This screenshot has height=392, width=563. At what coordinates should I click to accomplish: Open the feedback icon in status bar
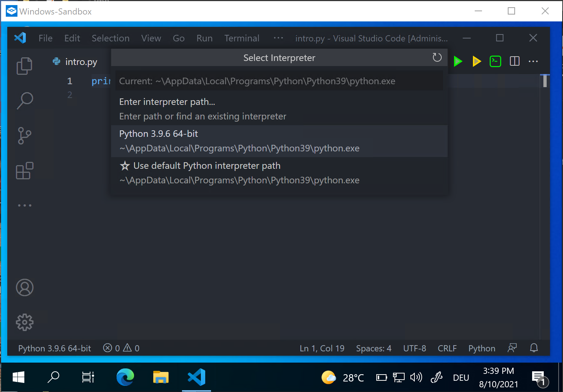coord(512,348)
